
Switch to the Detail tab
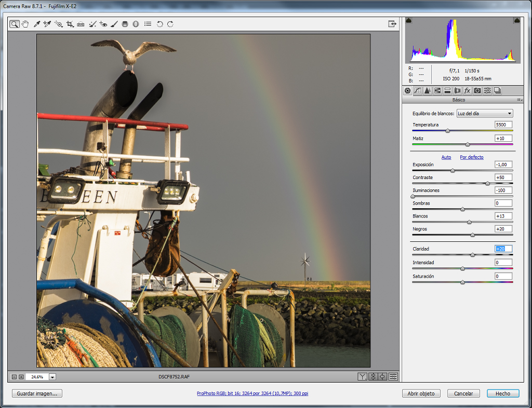click(428, 91)
